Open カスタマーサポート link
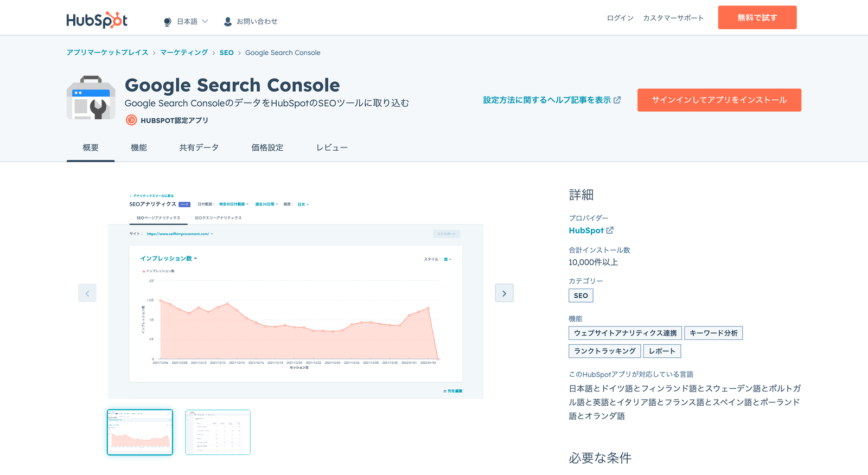This screenshot has height=475, width=868. pos(673,18)
